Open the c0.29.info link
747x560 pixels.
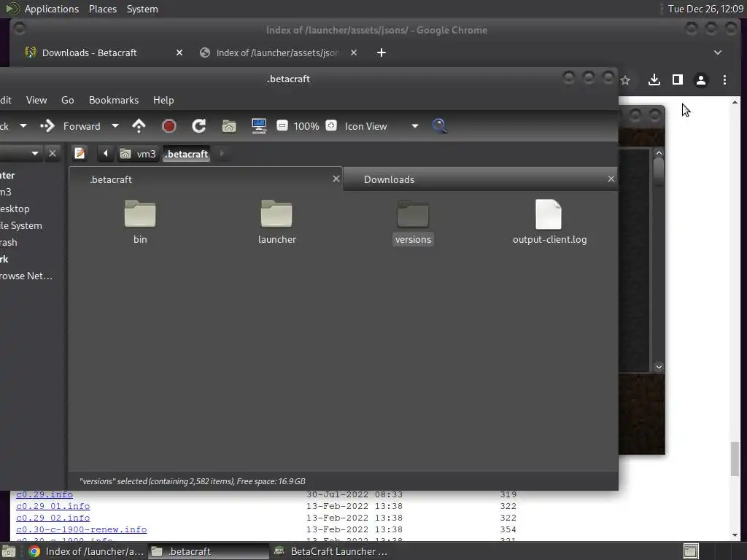[44, 494]
